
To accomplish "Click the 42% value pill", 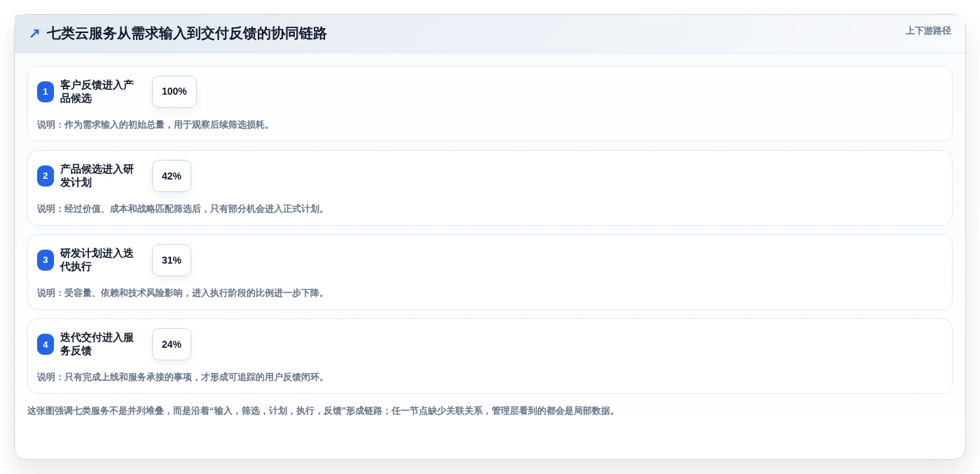I will 172,176.
